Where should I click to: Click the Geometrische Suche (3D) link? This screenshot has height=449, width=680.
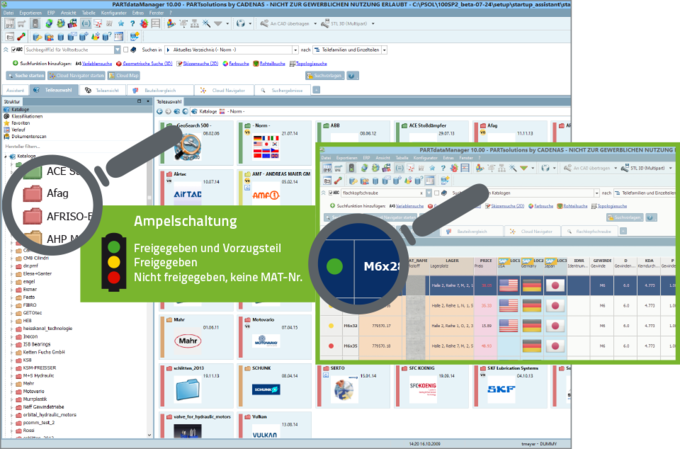pos(147,63)
